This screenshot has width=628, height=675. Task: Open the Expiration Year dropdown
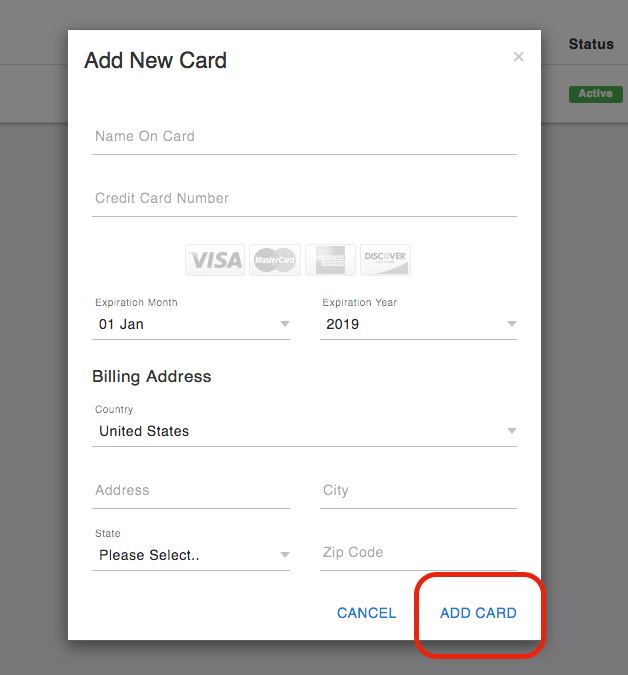tap(418, 324)
